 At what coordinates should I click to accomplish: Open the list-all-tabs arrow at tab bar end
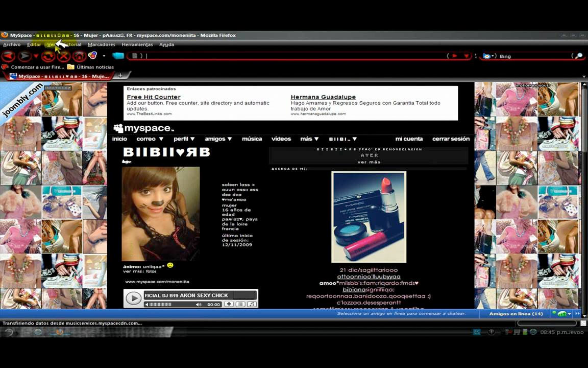point(583,76)
